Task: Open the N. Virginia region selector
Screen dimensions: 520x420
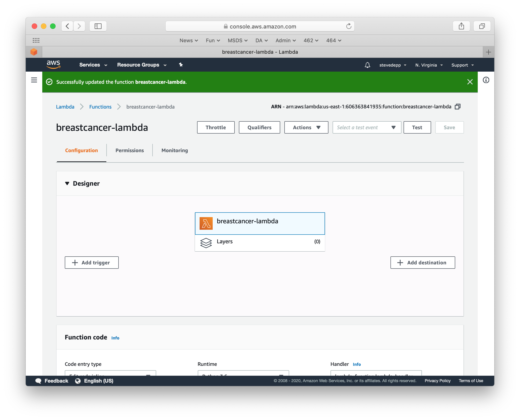Action: coord(429,65)
